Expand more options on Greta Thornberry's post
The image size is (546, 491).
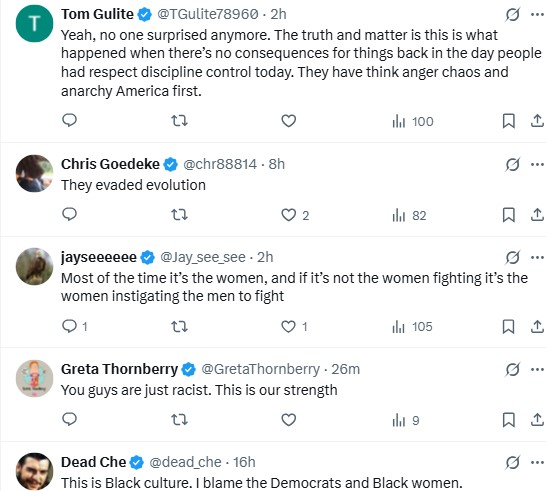[537, 369]
